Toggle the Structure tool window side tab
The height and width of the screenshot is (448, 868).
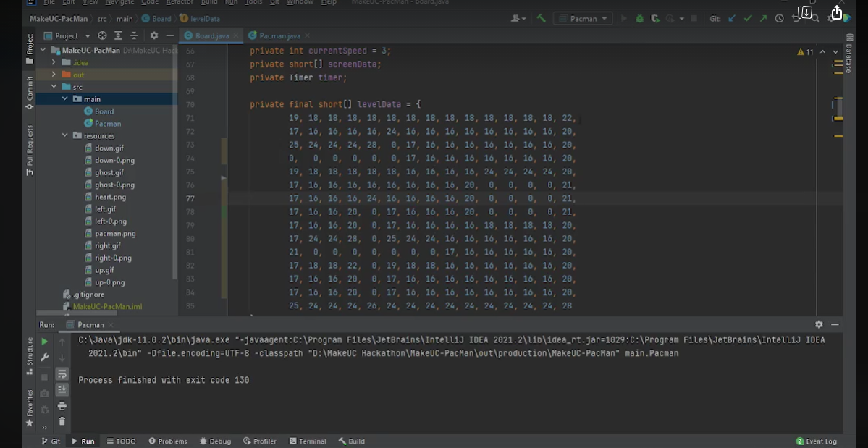[x=30, y=355]
